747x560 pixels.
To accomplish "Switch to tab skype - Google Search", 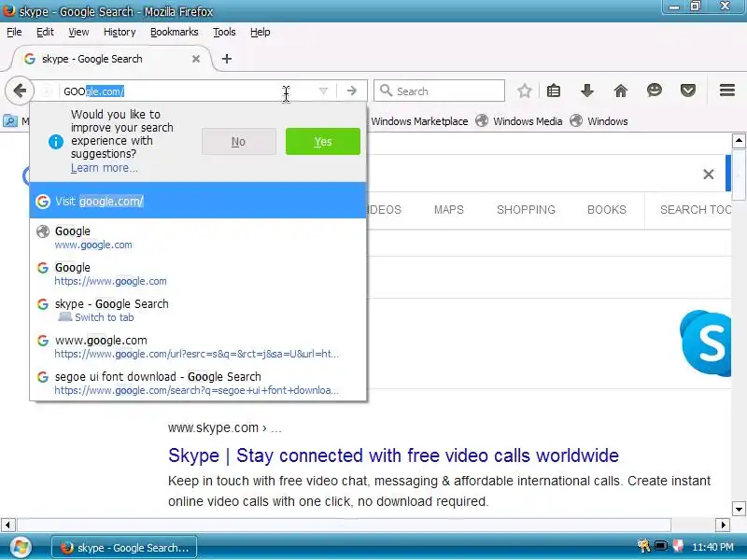I will pyautogui.click(x=198, y=310).
